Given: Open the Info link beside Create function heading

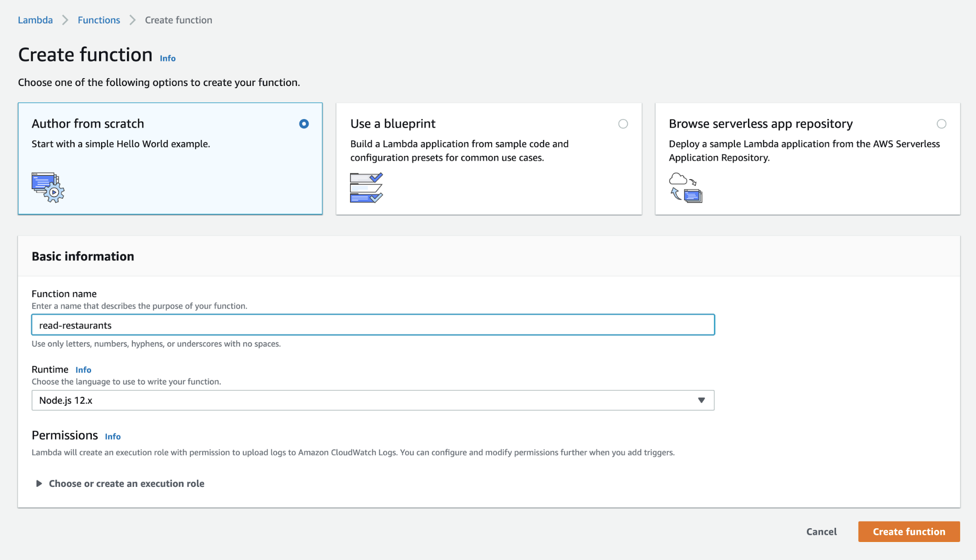Looking at the screenshot, I should coord(167,58).
